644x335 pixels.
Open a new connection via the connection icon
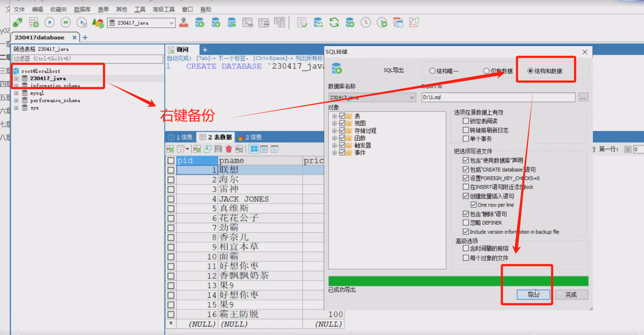point(17,23)
